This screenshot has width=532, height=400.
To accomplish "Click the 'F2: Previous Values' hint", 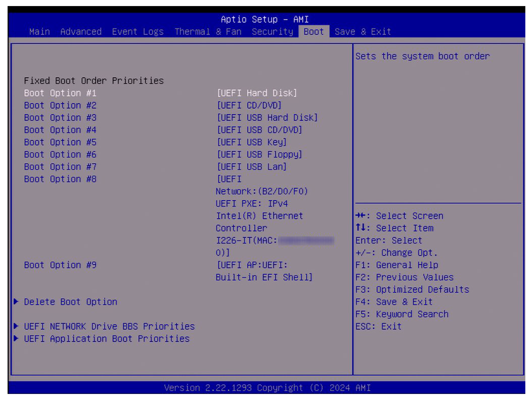I will coord(405,277).
